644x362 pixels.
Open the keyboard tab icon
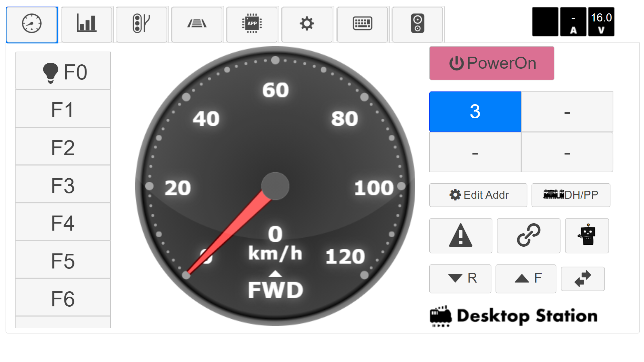362,24
